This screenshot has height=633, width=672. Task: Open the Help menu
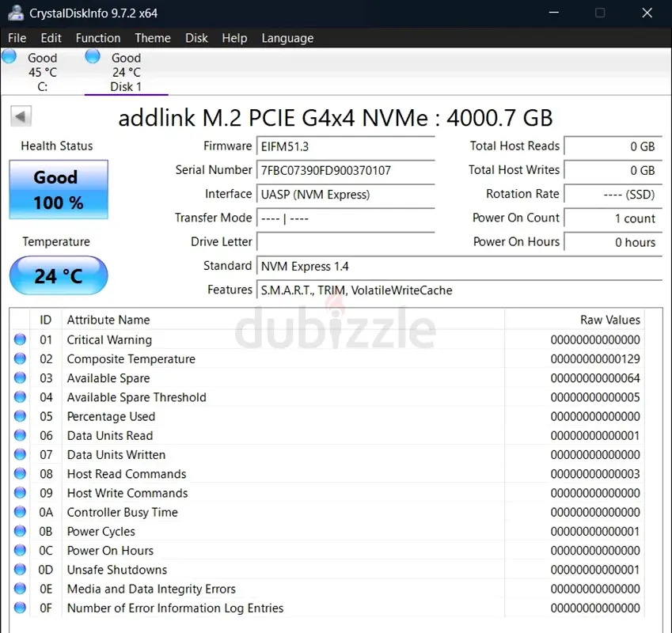234,38
